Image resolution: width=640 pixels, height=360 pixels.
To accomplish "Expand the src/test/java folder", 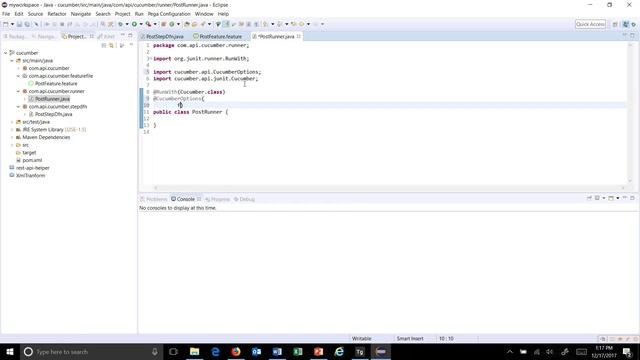I will pos(12,122).
